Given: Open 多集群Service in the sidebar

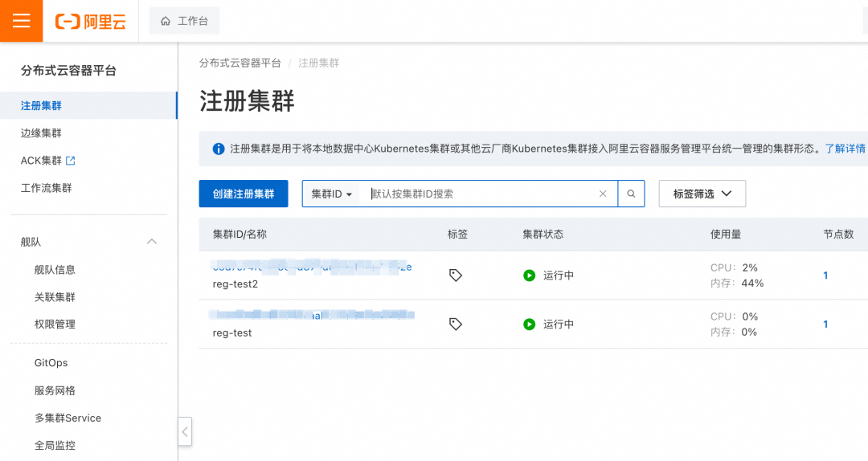Looking at the screenshot, I should point(68,418).
